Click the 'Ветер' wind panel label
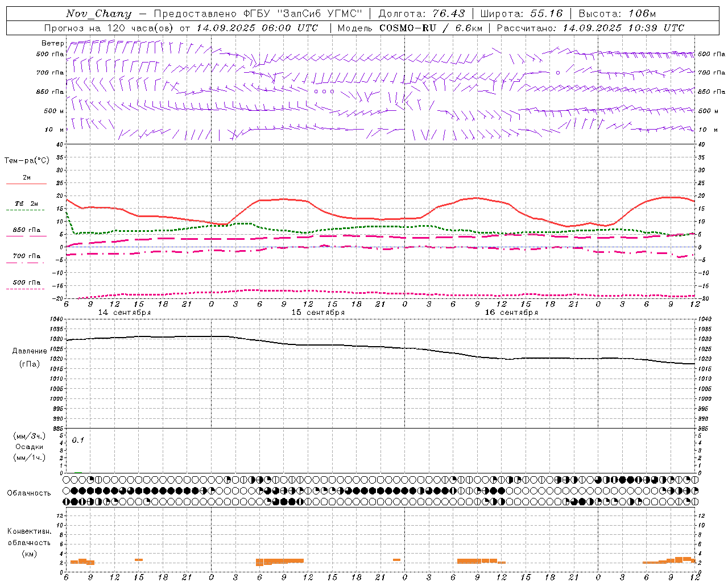728x582 pixels. pos(52,43)
